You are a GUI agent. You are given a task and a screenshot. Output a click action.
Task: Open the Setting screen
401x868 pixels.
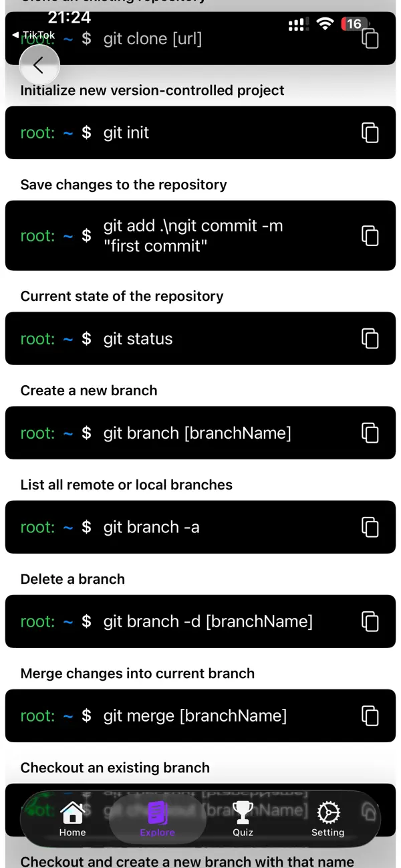(x=327, y=819)
